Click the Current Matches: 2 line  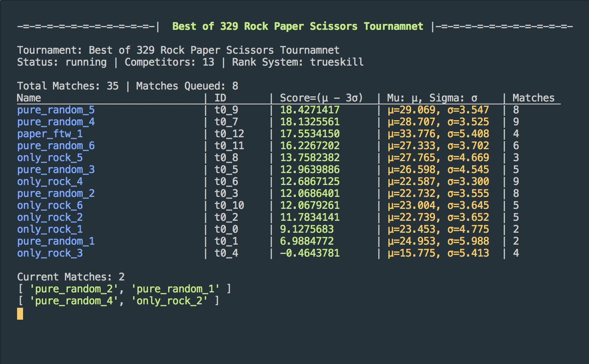pyautogui.click(x=71, y=277)
